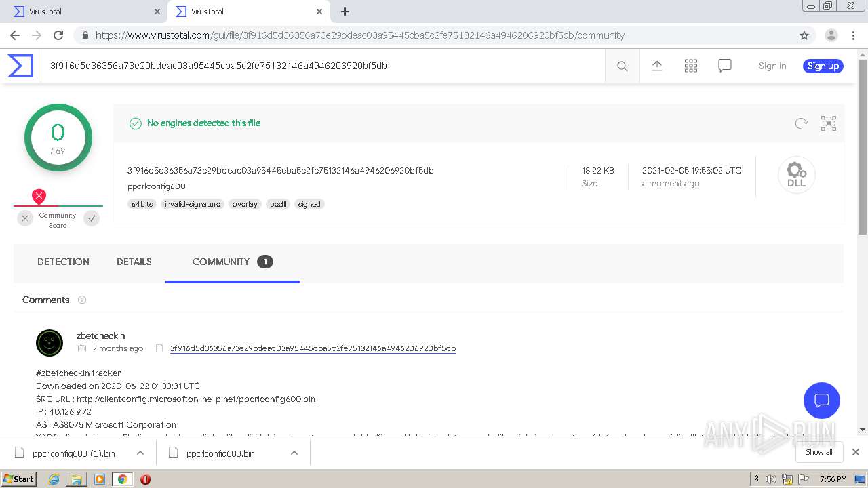The width and height of the screenshot is (868, 488).
Task: Click the signed tag
Action: 309,204
